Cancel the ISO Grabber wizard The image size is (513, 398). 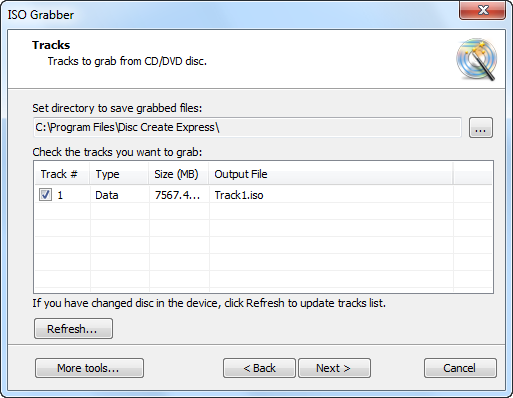[x=460, y=368]
